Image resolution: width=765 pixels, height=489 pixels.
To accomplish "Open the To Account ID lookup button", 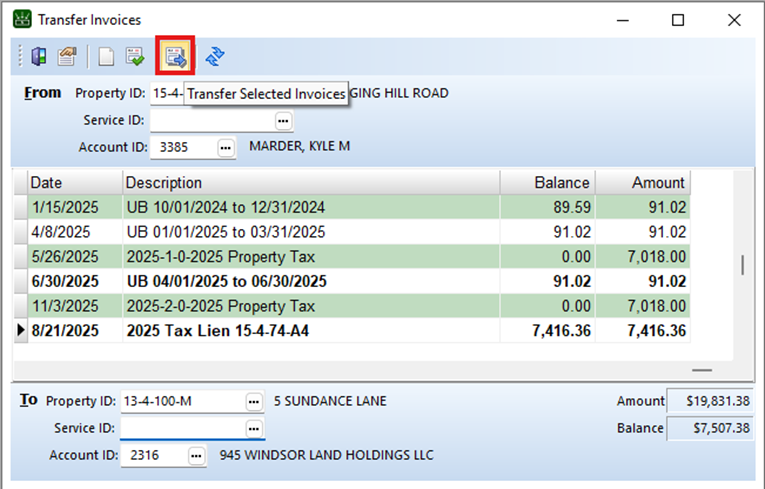I will click(x=196, y=455).
